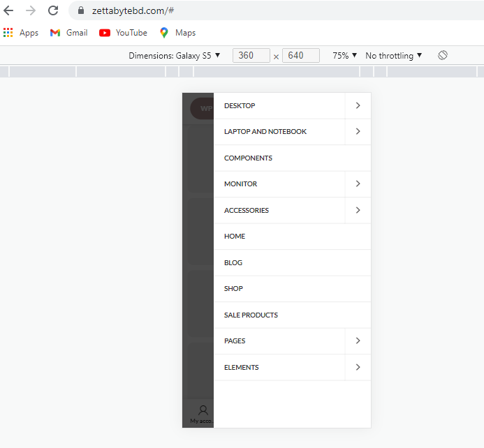Reload the page with refresh icon
484x448 pixels.
53,10
